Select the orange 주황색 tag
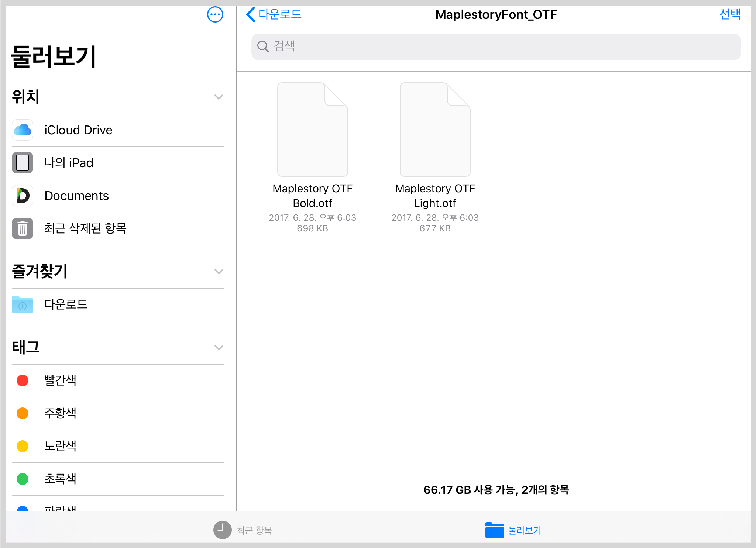 point(60,413)
